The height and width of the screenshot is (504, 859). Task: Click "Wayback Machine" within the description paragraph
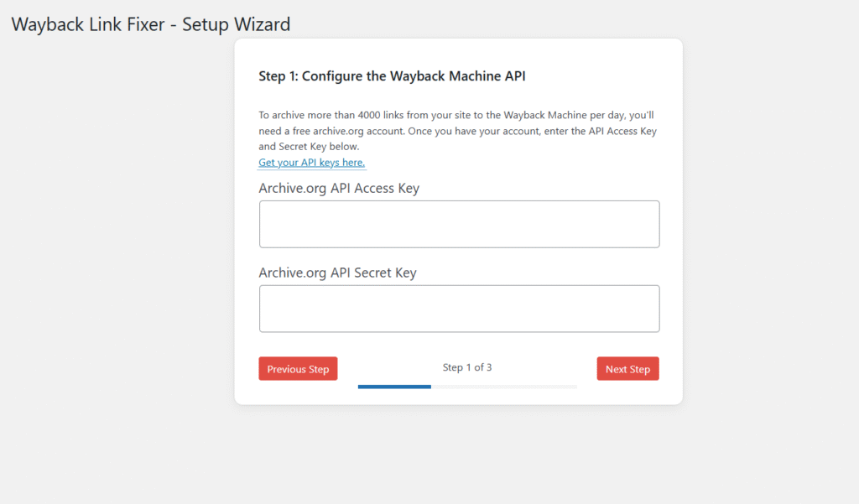point(544,115)
